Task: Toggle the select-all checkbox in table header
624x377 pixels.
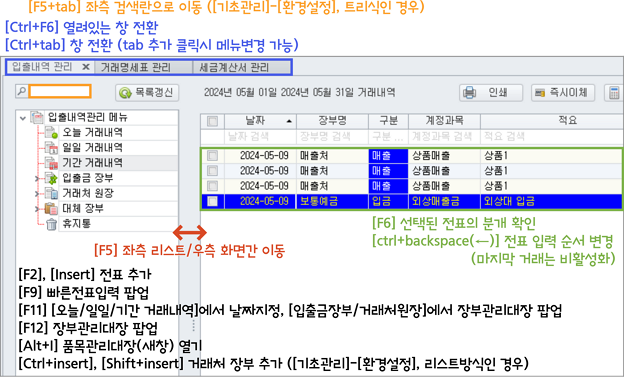Action: pos(213,121)
